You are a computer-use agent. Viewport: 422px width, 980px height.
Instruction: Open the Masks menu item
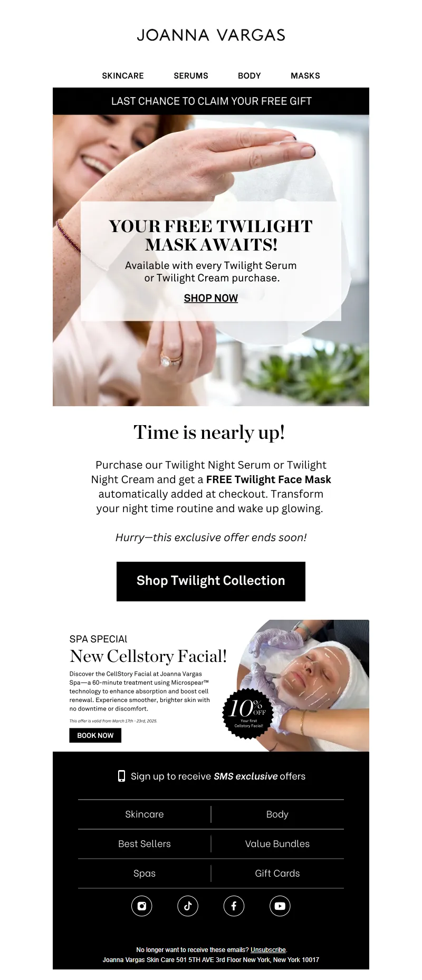(x=305, y=76)
